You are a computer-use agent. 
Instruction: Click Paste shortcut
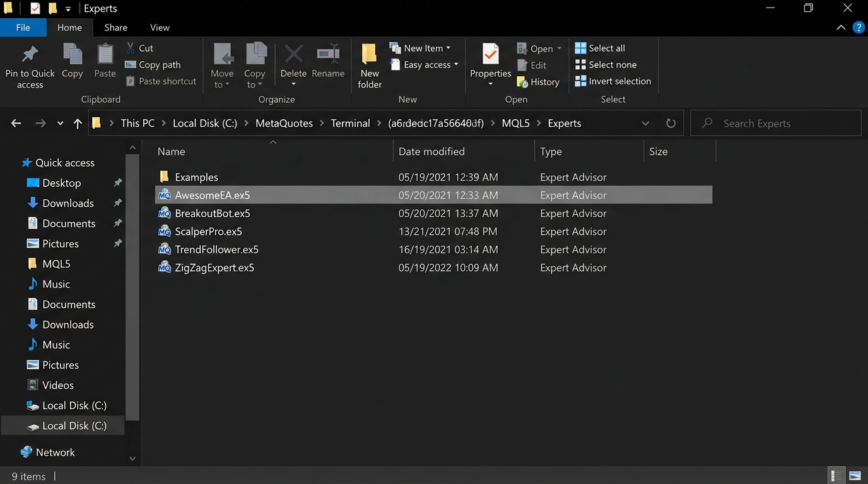point(161,81)
